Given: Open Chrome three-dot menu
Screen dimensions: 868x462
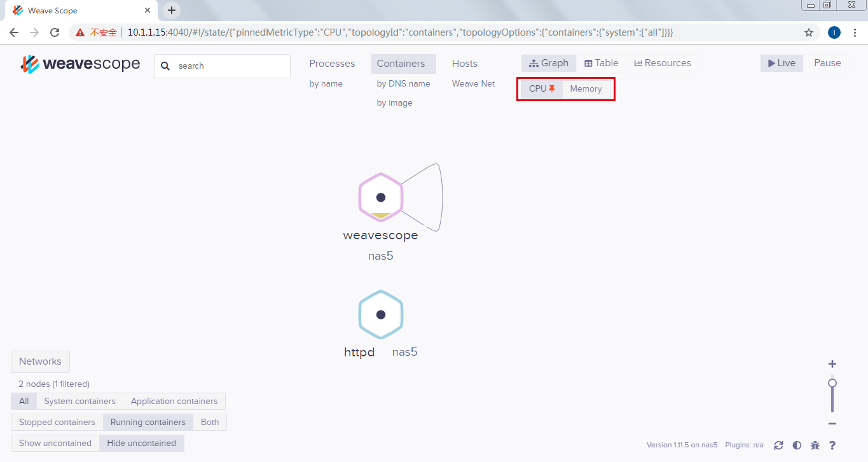Looking at the screenshot, I should point(855,32).
